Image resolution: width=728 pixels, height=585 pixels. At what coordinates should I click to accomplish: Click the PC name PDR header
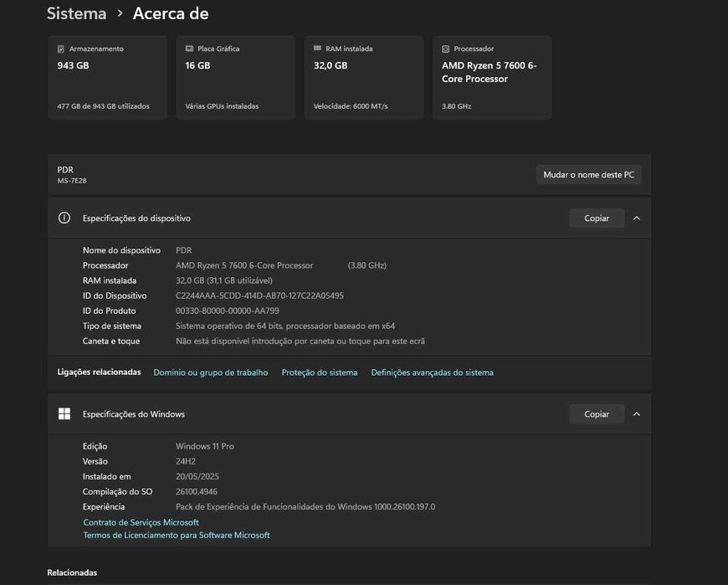click(65, 170)
